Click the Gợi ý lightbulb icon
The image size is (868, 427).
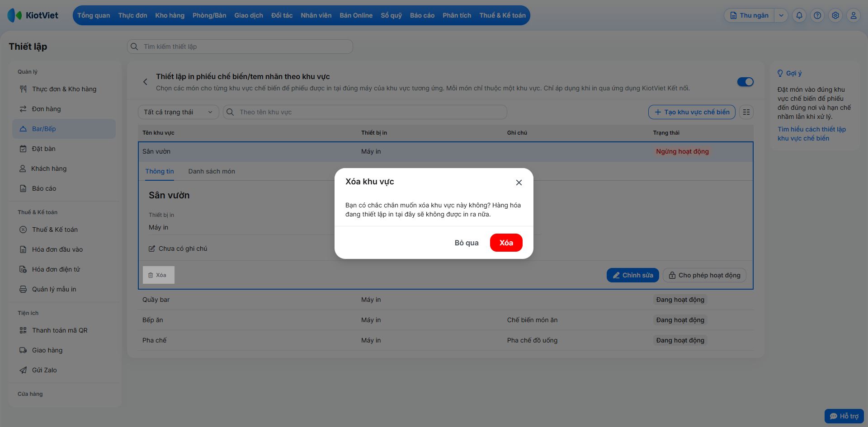(780, 73)
